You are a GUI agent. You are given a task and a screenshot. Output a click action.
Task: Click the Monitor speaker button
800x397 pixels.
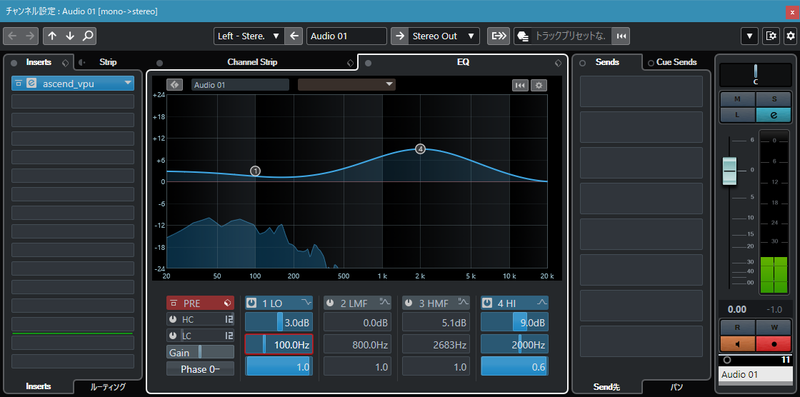tap(737, 343)
